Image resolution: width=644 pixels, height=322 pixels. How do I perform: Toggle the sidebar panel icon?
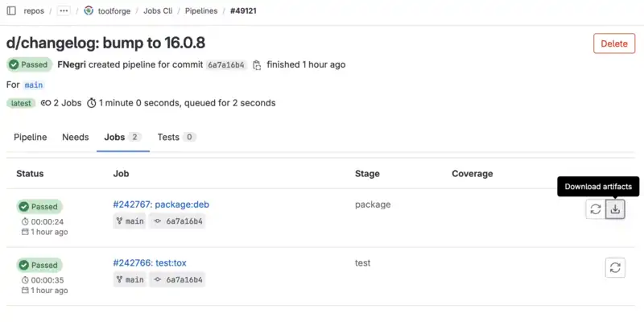(11, 10)
